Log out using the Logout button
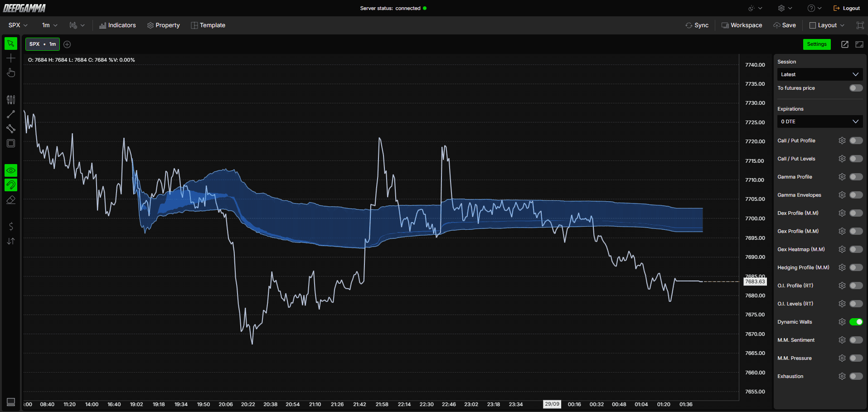 pyautogui.click(x=847, y=8)
